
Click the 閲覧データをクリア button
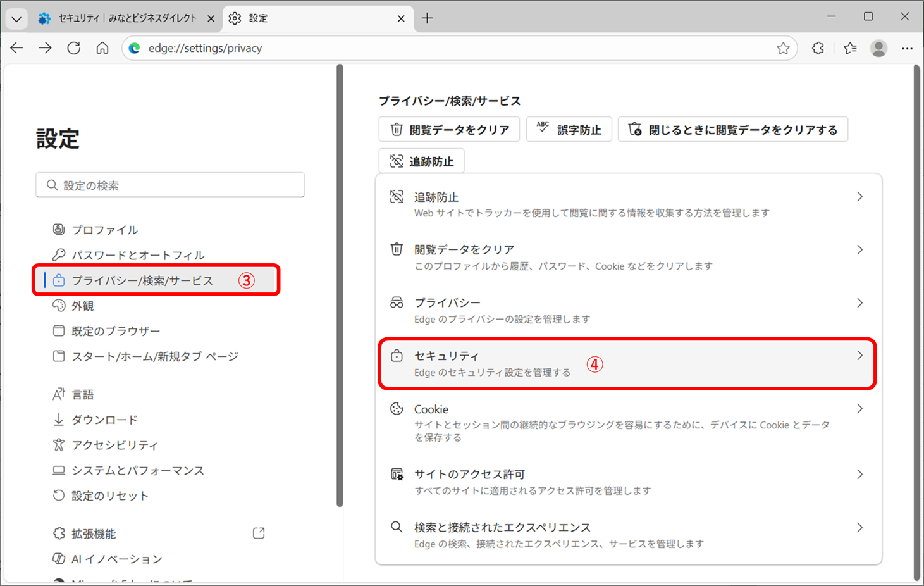coord(449,130)
